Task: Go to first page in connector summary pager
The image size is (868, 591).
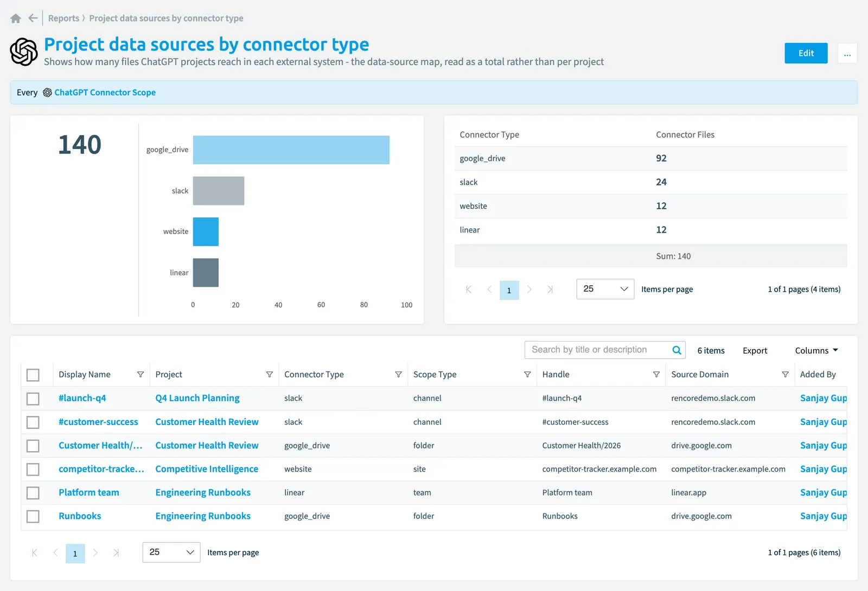Action: tap(469, 290)
